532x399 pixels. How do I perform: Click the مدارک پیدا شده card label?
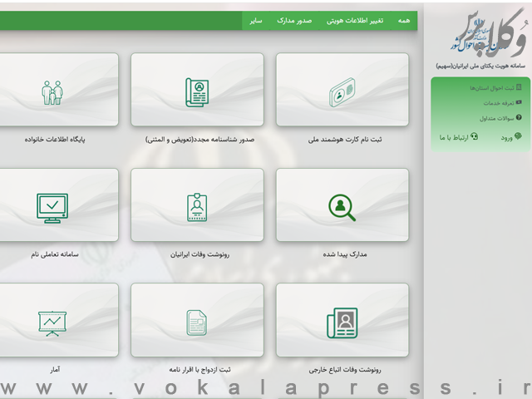(342, 255)
